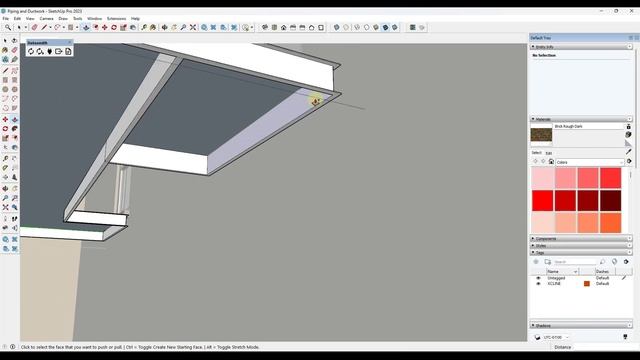Click Zoom Extents in top toolbar
This screenshot has width=640, height=360.
click(x=193, y=27)
